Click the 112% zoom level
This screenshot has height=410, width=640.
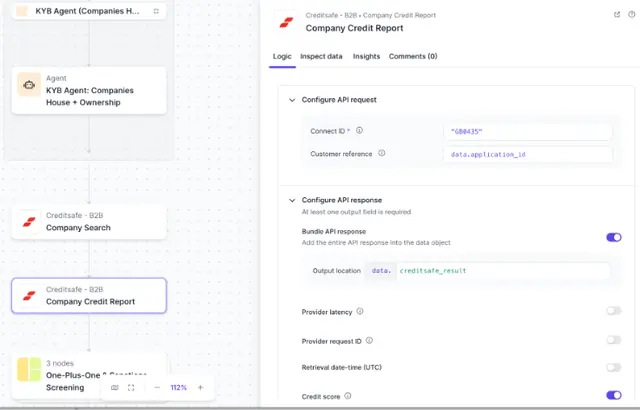tap(178, 388)
